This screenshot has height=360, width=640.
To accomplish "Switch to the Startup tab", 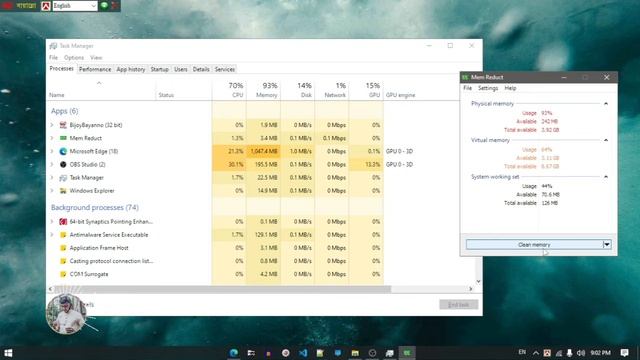I will click(160, 69).
